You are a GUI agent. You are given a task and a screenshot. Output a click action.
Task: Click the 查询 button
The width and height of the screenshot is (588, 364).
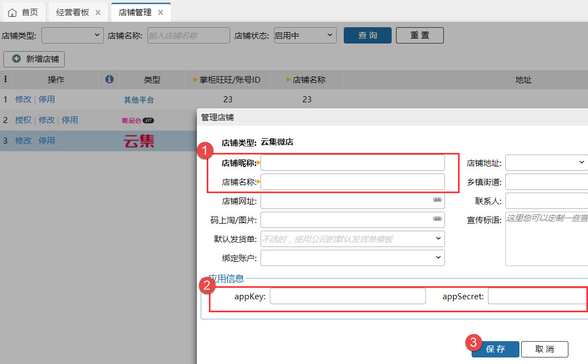[368, 35]
